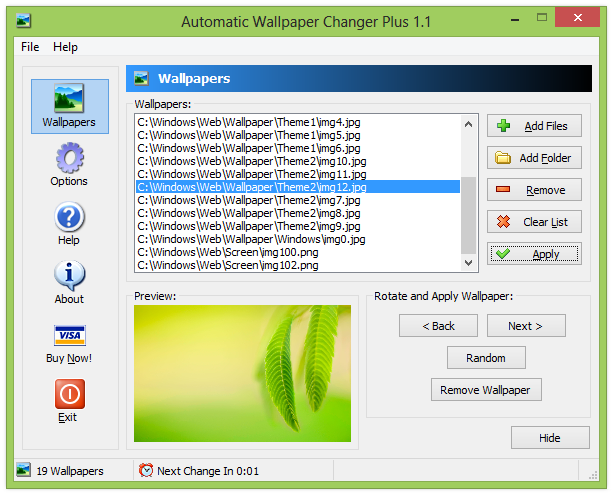Viewport: 612px width, 496px height.
Task: Maximize the Automatic Wallpaper Changer window
Action: click(x=542, y=17)
